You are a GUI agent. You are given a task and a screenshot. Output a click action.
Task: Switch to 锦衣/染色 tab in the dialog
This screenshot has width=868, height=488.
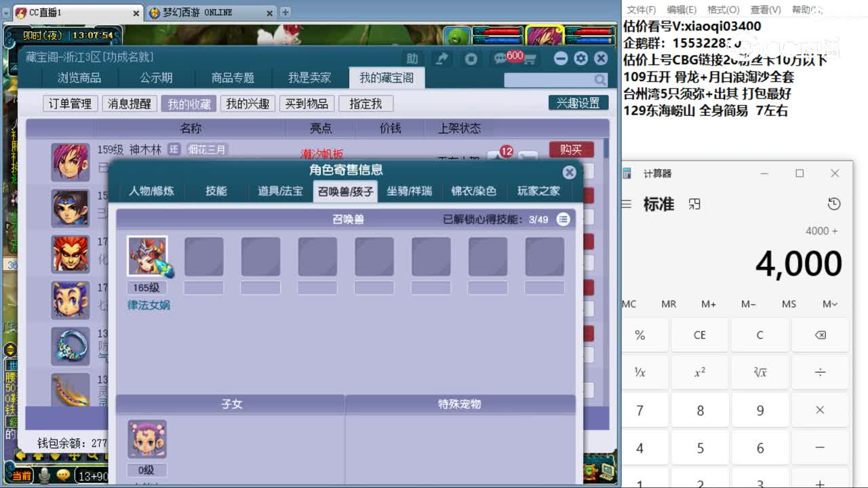click(x=474, y=191)
